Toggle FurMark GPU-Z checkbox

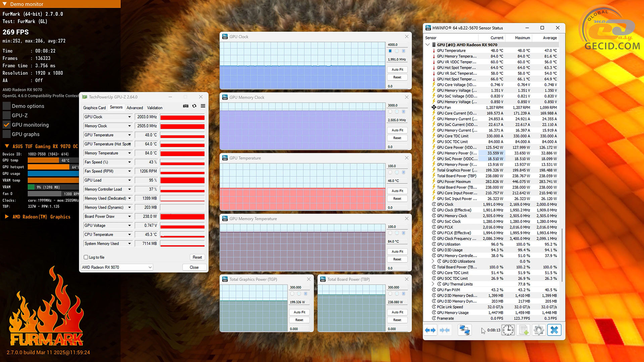[x=6, y=115]
